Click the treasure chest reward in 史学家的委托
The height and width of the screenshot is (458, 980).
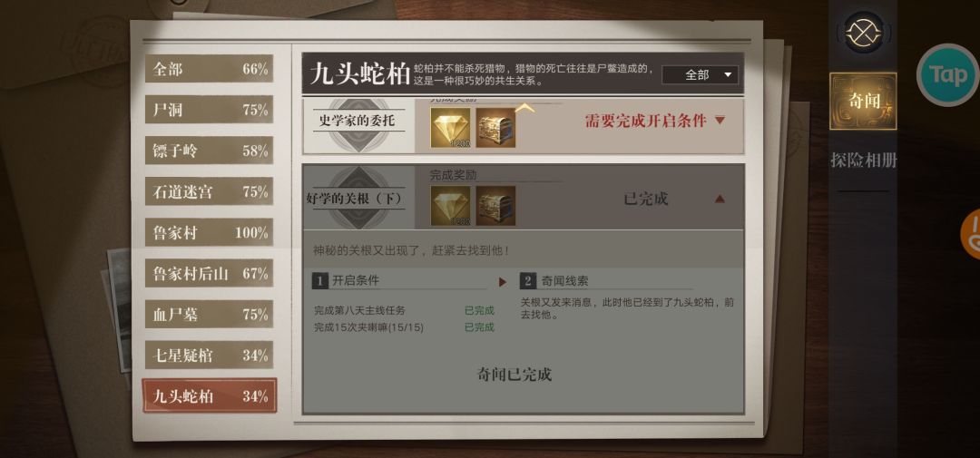click(x=495, y=128)
